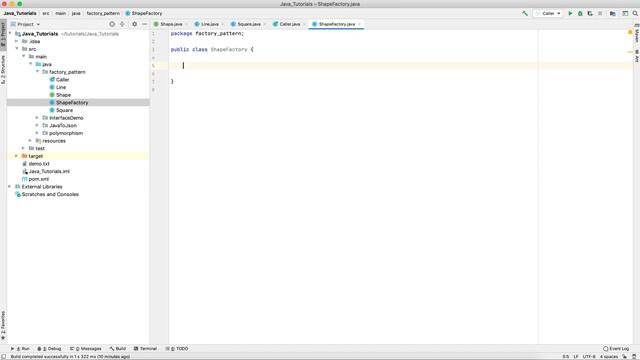This screenshot has width=640, height=360.
Task: Close the ShapeFactory.java tab
Action: click(x=359, y=24)
